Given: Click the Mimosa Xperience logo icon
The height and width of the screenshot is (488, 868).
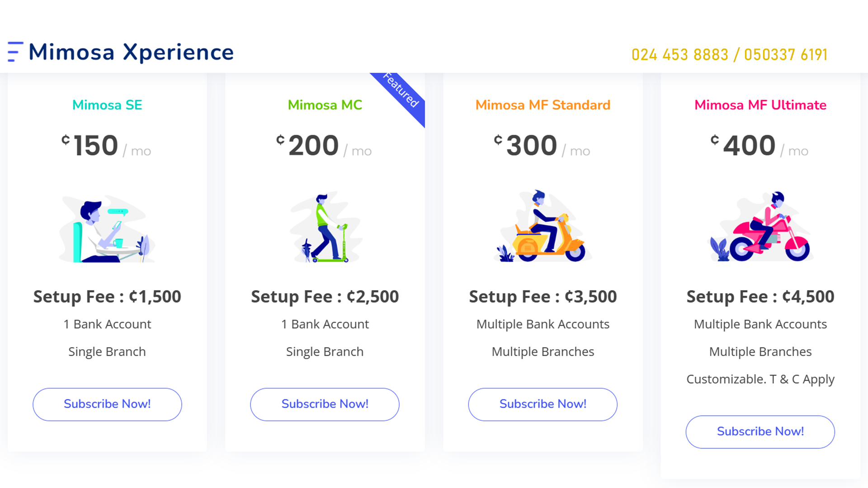Looking at the screenshot, I should pyautogui.click(x=15, y=52).
